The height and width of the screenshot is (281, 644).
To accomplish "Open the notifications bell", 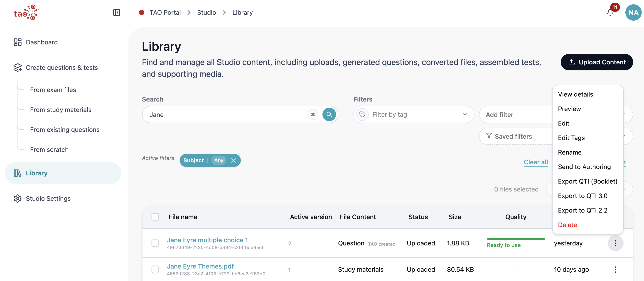I will pyautogui.click(x=610, y=12).
